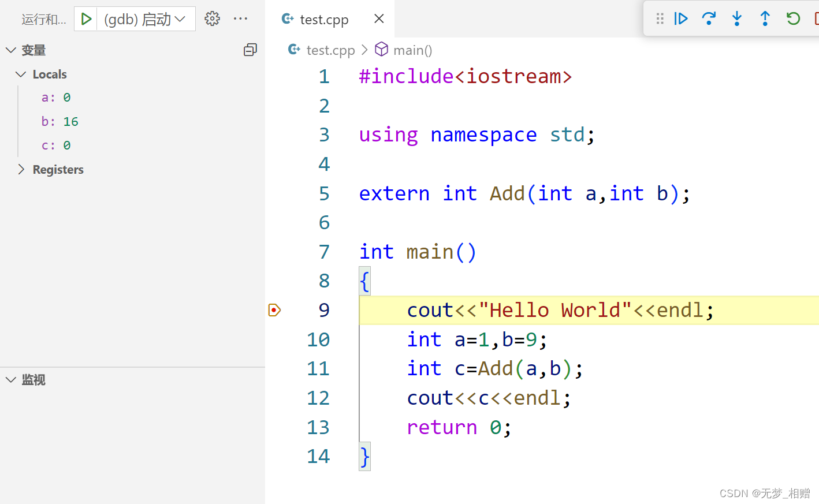
Task: Restart the debug session
Action: coord(793,18)
